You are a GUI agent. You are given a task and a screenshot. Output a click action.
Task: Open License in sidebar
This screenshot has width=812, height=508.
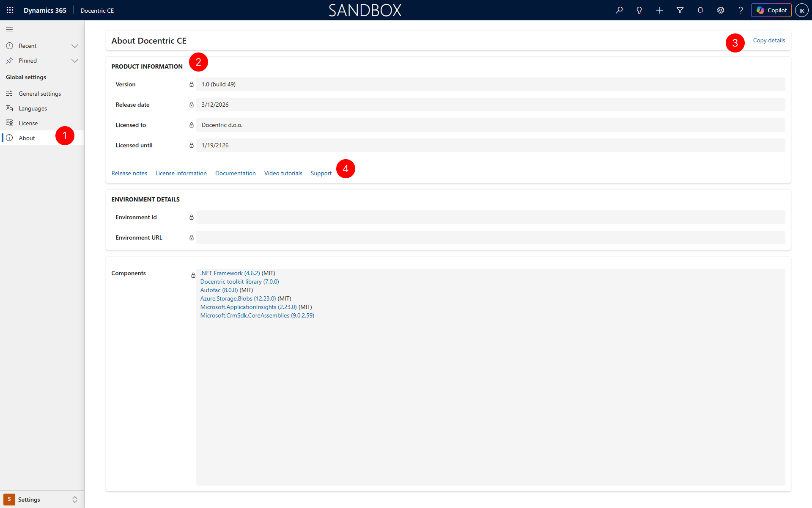(42, 123)
